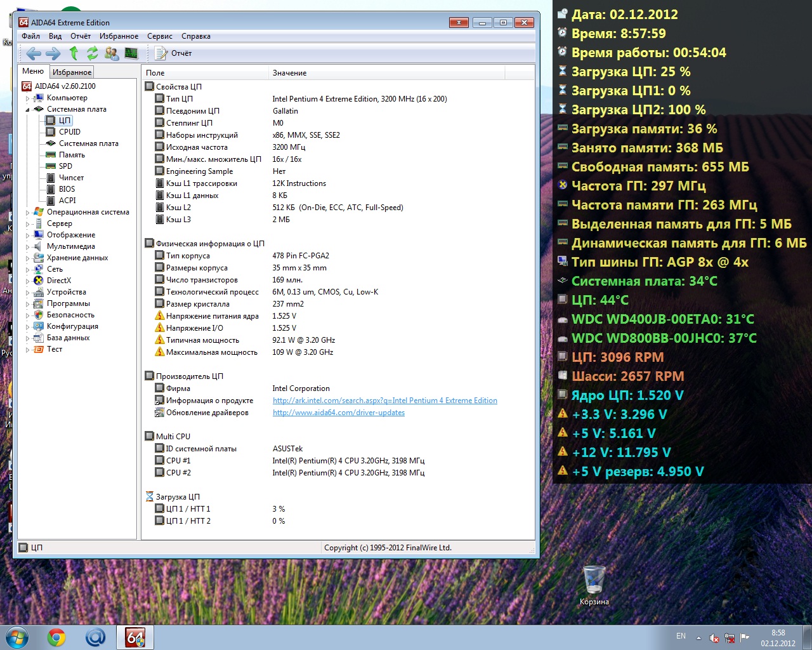Open the aida64 driver-updates link
Viewport: 812px width, 650px height.
(338, 413)
